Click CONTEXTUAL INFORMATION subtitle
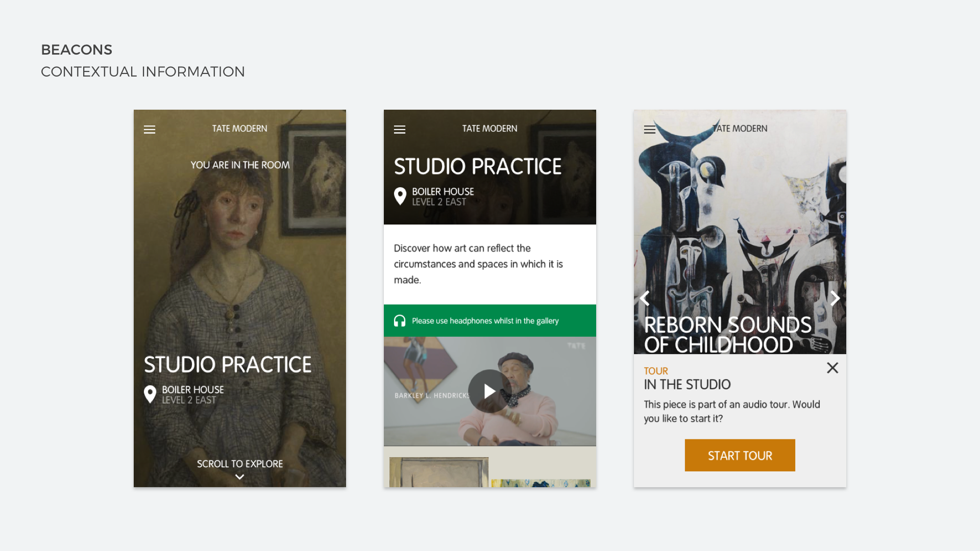980x551 pixels. coord(143,71)
